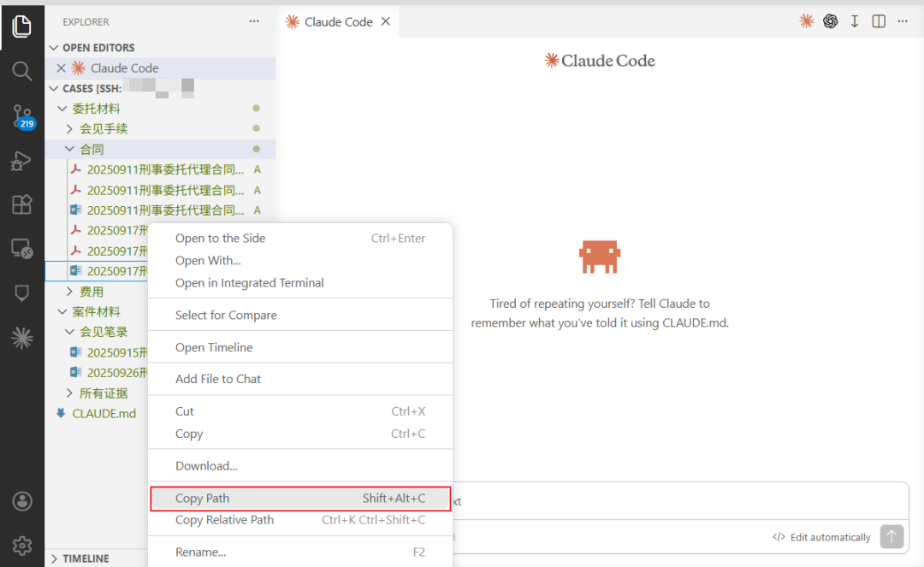Open the Accounts menu in activity bar
Screen dimensions: 924x567
point(21,502)
